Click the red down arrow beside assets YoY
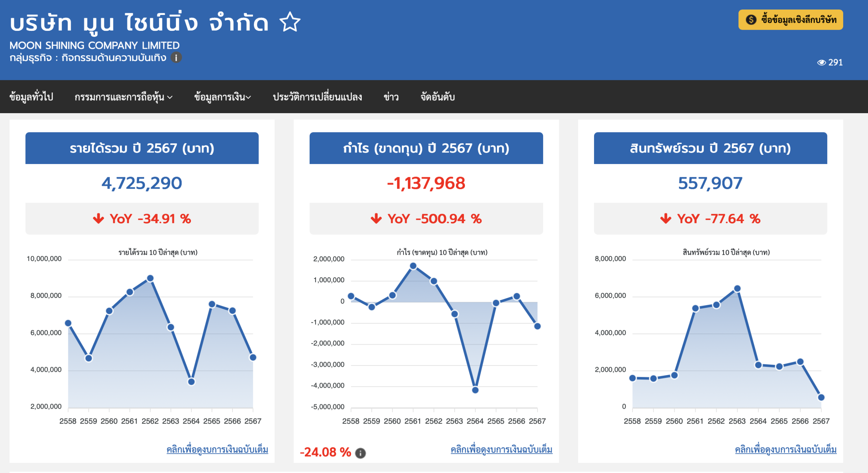Viewport: 868px width, 473px height. click(x=666, y=219)
